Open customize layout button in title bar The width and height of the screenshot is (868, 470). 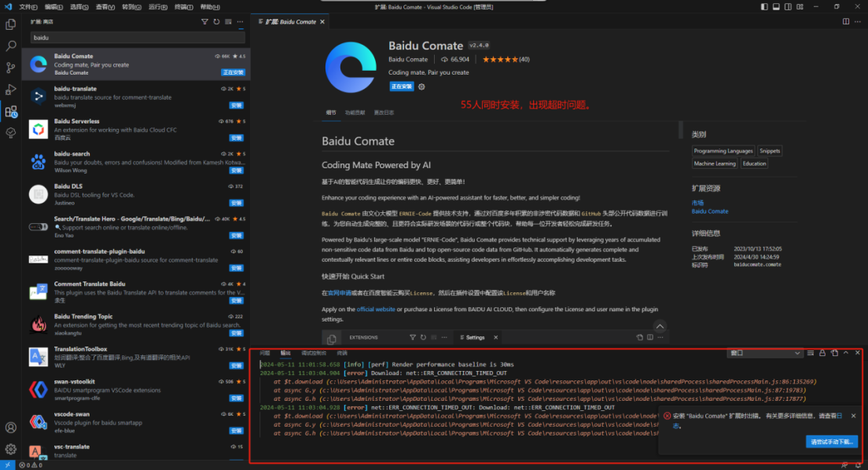(x=800, y=6)
